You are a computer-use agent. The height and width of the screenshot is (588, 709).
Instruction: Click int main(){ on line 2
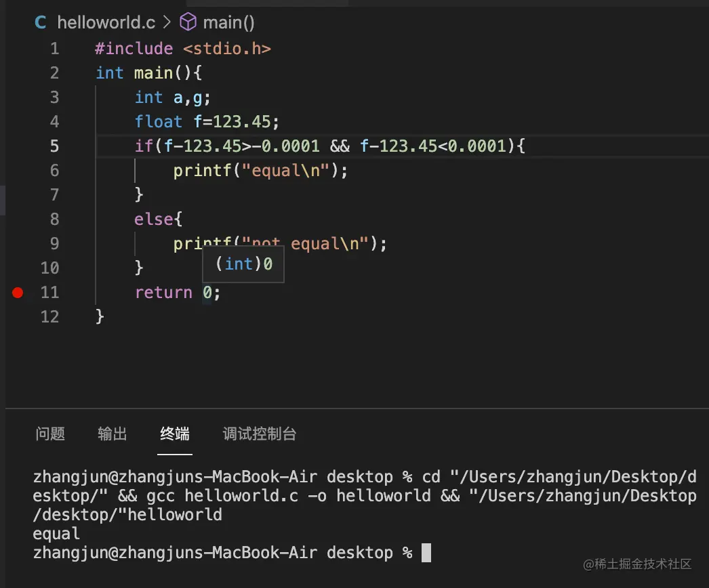point(148,72)
